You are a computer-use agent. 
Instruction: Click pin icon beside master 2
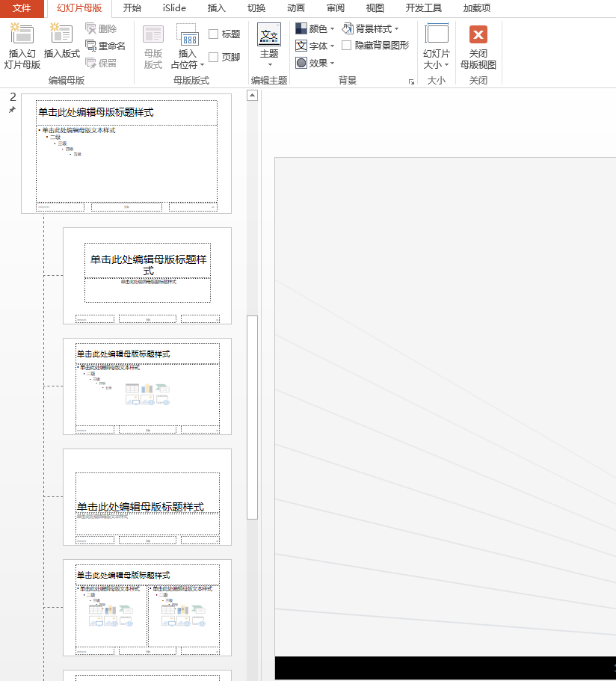(12, 110)
